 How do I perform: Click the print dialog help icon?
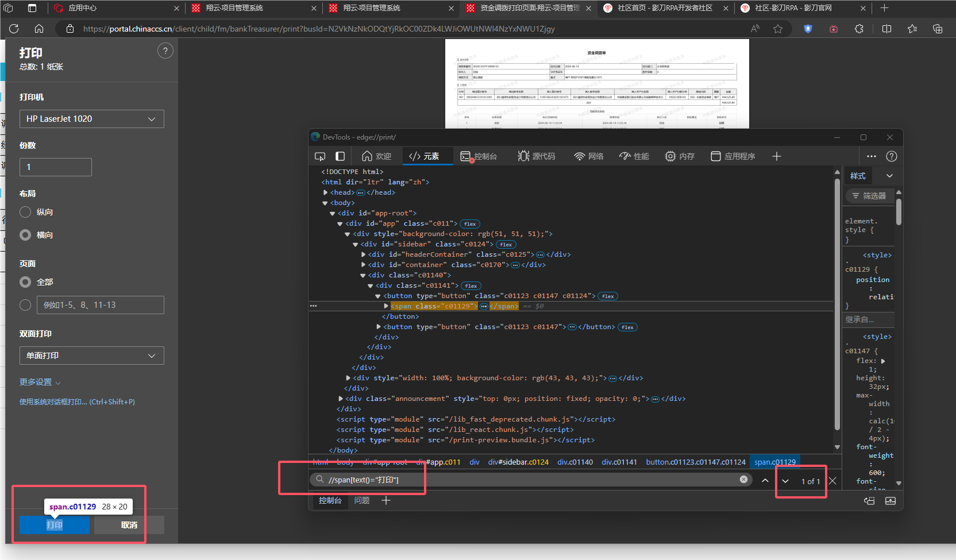[165, 51]
